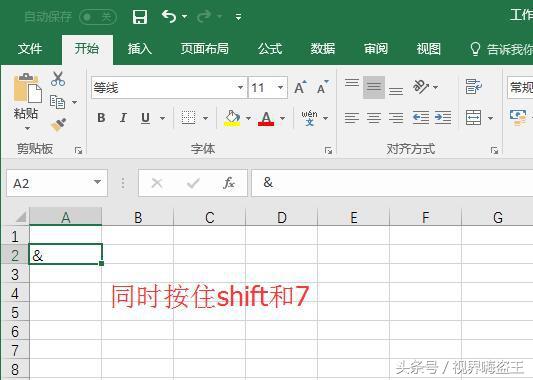Click the Orientation text rotation icon
The width and height of the screenshot is (533, 380).
(x=420, y=87)
